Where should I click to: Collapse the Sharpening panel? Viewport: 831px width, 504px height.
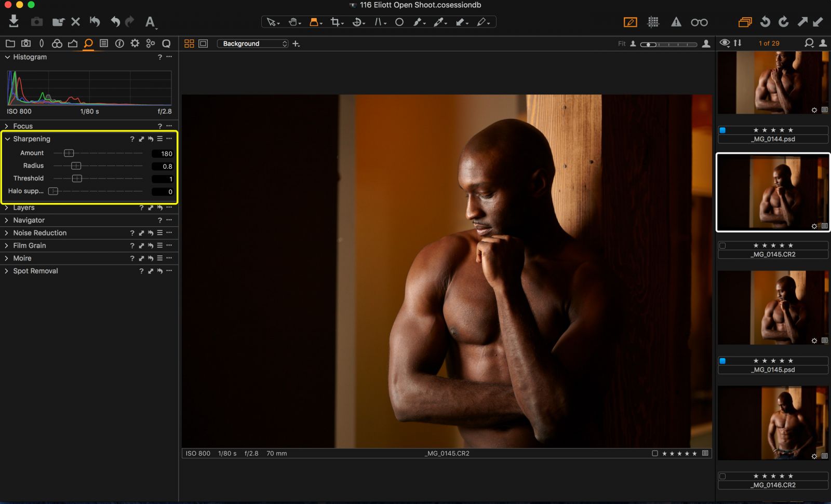(7, 139)
